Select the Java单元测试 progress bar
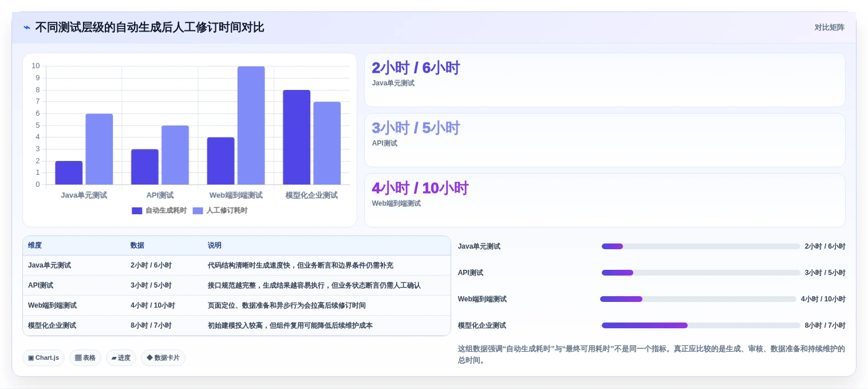 (701, 246)
